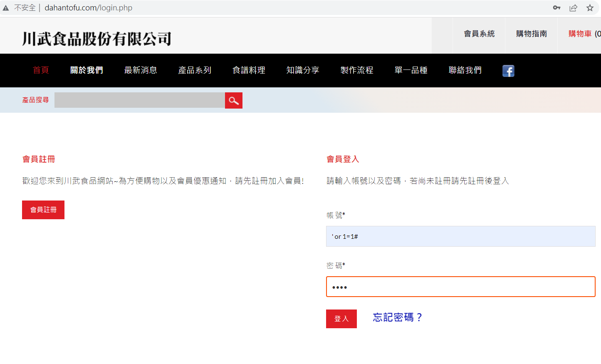601x364 pixels.
Task: Go to 購物指南 in top bar
Action: (532, 34)
